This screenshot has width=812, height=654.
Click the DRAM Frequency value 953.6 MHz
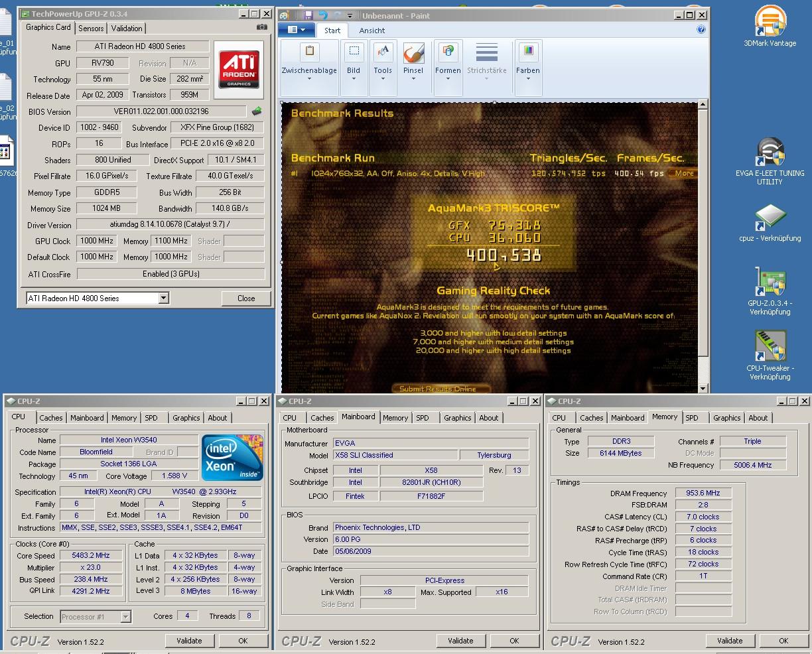point(703,493)
